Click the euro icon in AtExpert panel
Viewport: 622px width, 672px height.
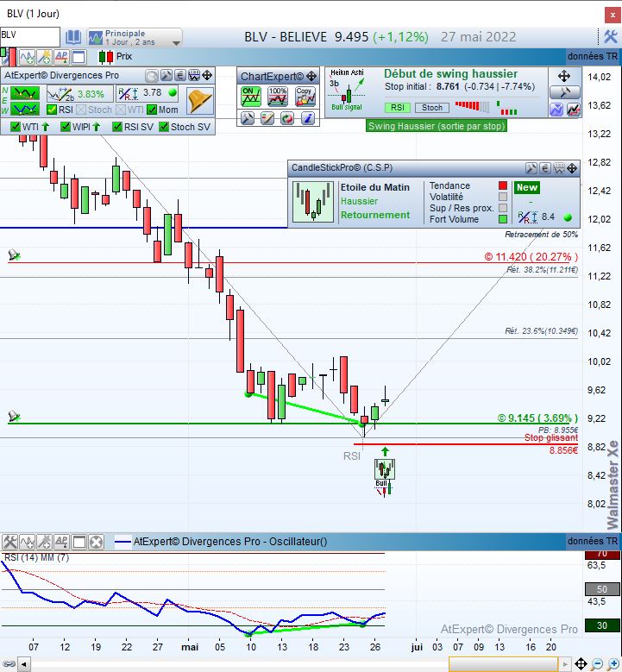coord(180,76)
